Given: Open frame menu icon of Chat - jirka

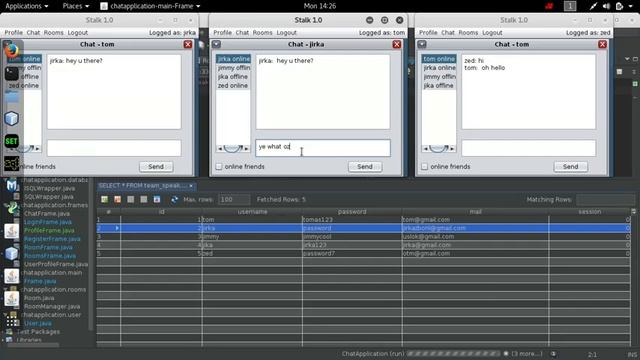Looking at the screenshot, I should pyautogui.click(x=216, y=44).
